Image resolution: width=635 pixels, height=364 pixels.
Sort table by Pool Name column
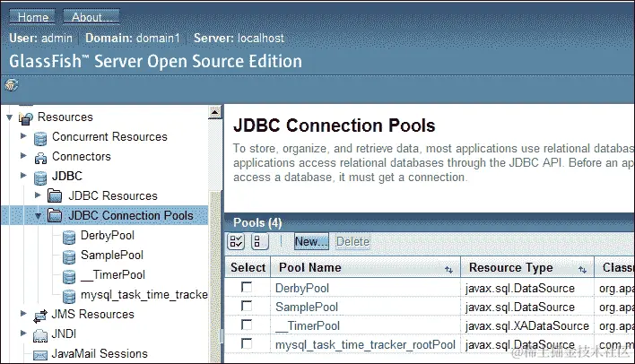tap(448, 269)
